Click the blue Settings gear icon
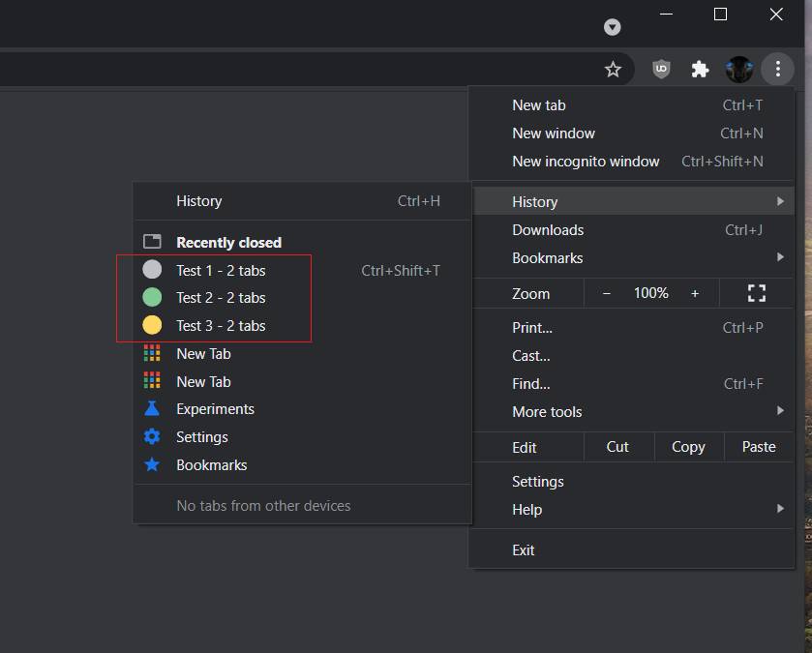812x653 pixels. click(152, 436)
